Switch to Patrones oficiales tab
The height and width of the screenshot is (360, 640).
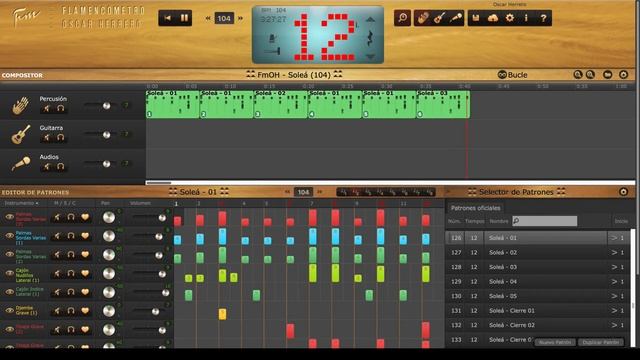tap(475, 208)
